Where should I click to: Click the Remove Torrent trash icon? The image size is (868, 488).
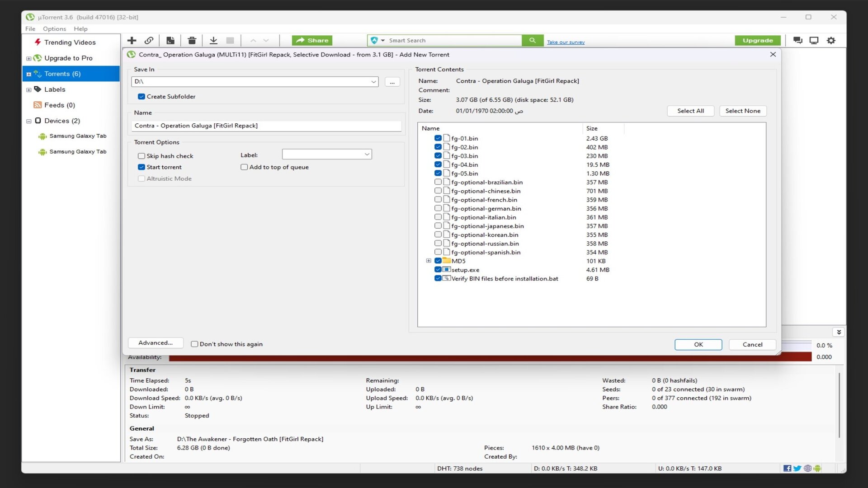(192, 41)
